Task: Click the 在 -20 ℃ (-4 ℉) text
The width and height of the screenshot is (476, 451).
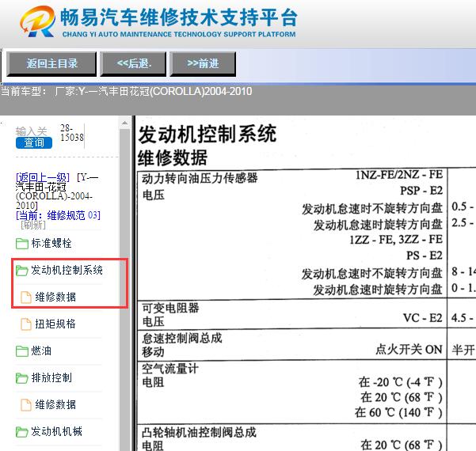Action: [400, 382]
